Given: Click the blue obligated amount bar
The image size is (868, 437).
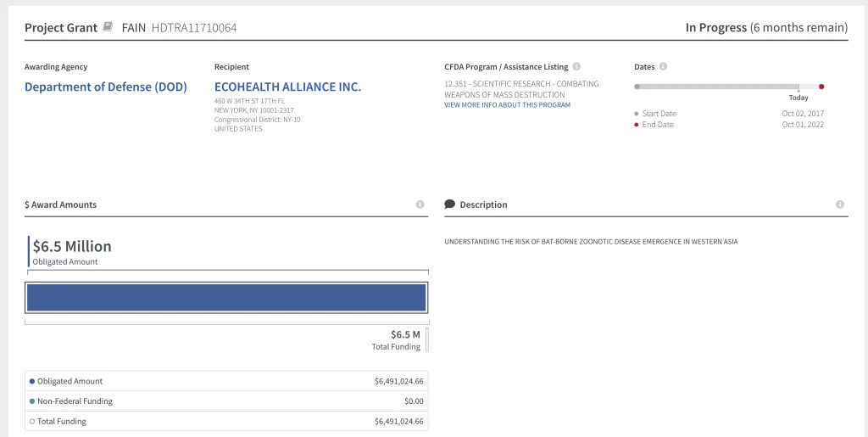Looking at the screenshot, I should (226, 298).
